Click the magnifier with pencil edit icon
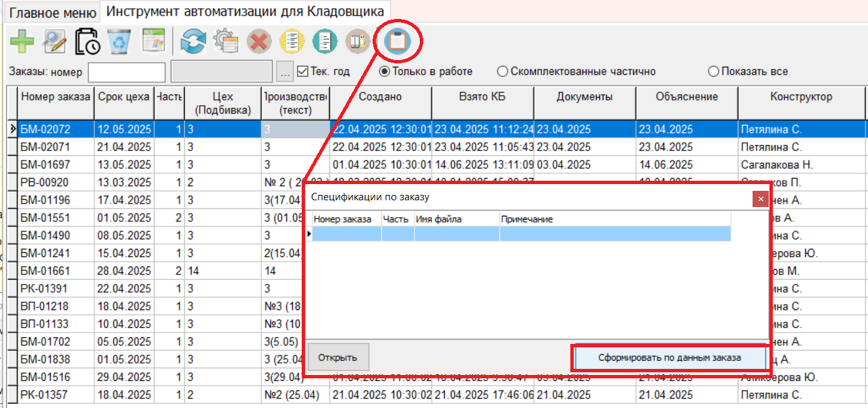Screen dimensions: 868x408 coord(54,42)
